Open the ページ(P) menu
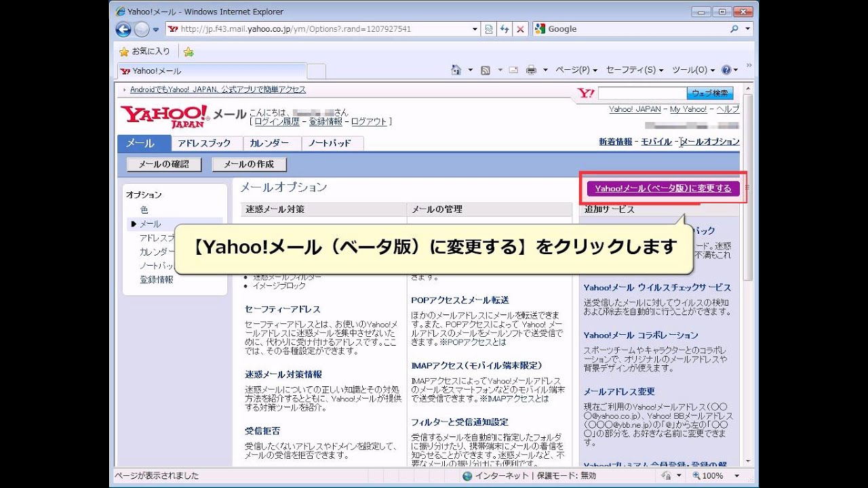868x488 pixels. tap(576, 70)
